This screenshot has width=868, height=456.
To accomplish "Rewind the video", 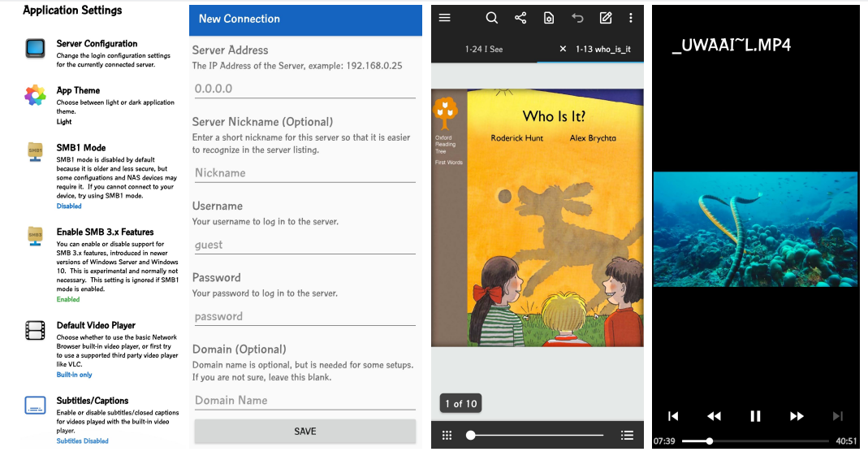I will pos(714,416).
